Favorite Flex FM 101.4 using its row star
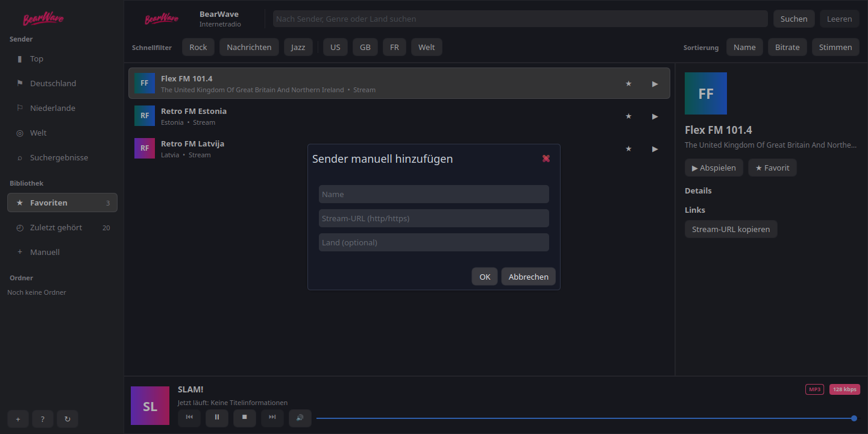 pyautogui.click(x=629, y=84)
